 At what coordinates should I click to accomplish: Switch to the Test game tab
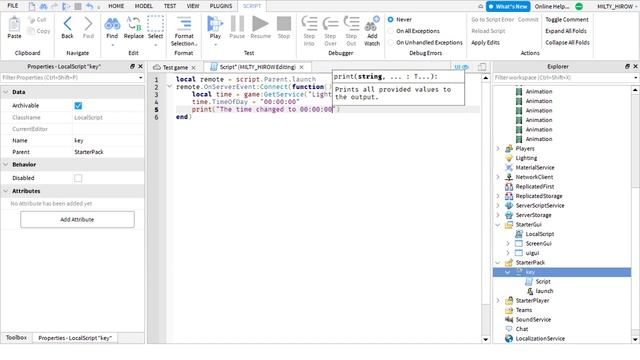tap(175, 67)
